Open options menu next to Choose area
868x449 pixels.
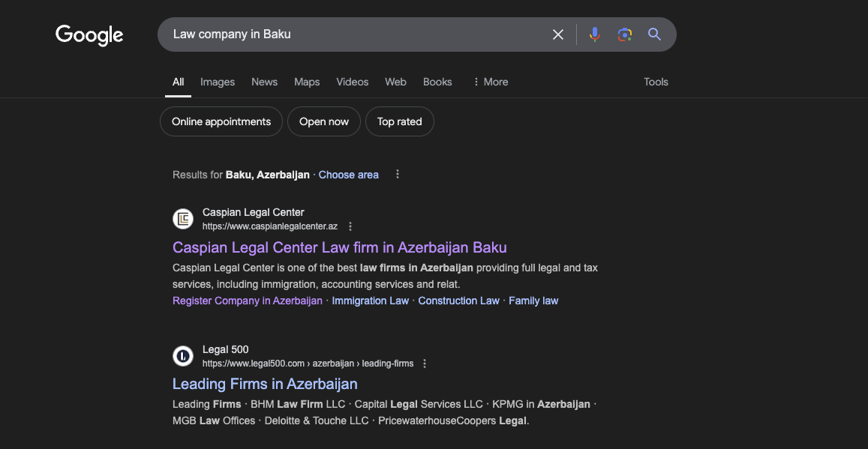(398, 174)
